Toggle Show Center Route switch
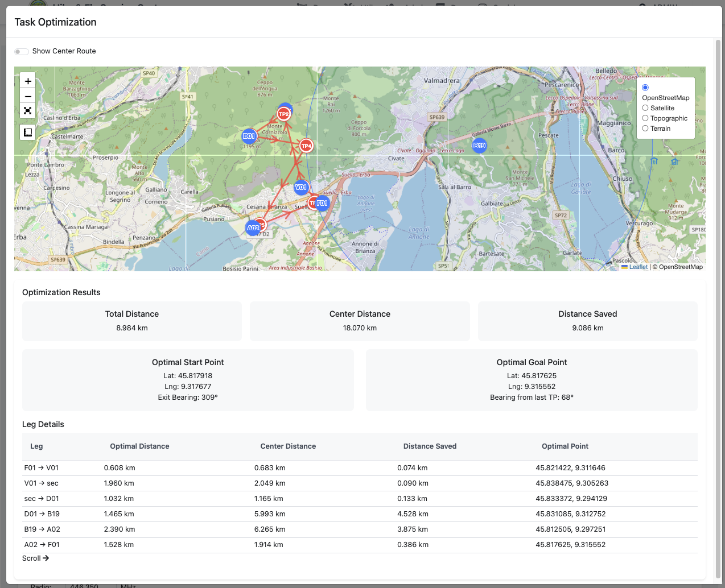The image size is (725, 588). point(22,51)
